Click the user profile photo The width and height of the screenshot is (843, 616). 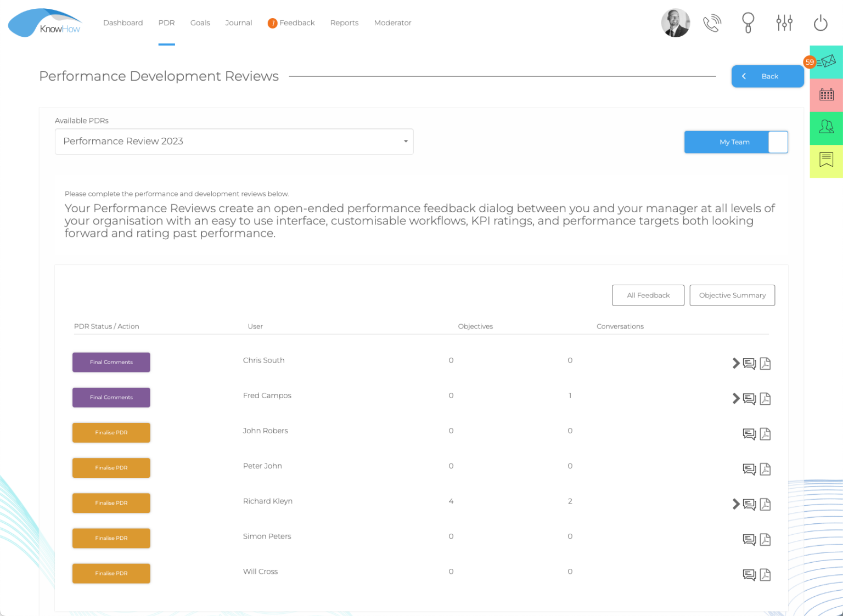tap(676, 23)
